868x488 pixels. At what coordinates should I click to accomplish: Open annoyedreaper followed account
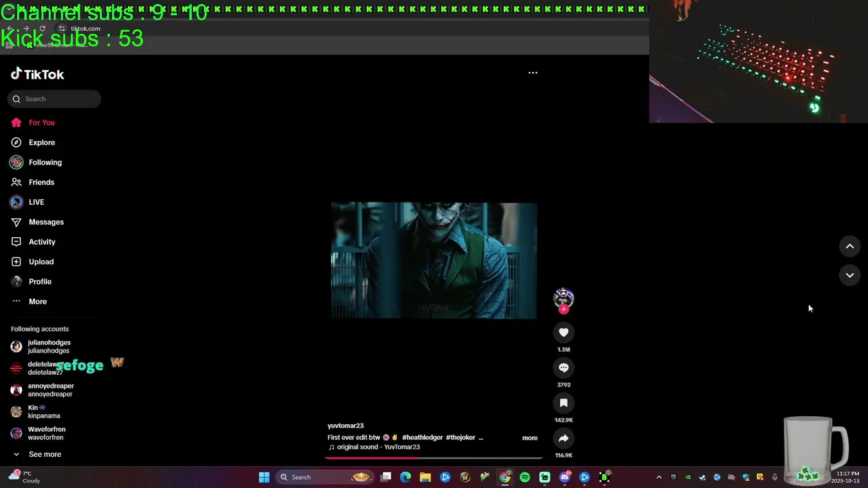tap(42, 390)
